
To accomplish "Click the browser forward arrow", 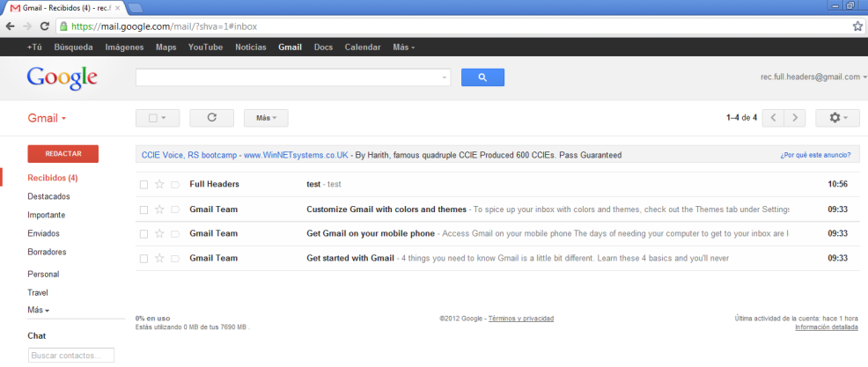I will pos(27,26).
